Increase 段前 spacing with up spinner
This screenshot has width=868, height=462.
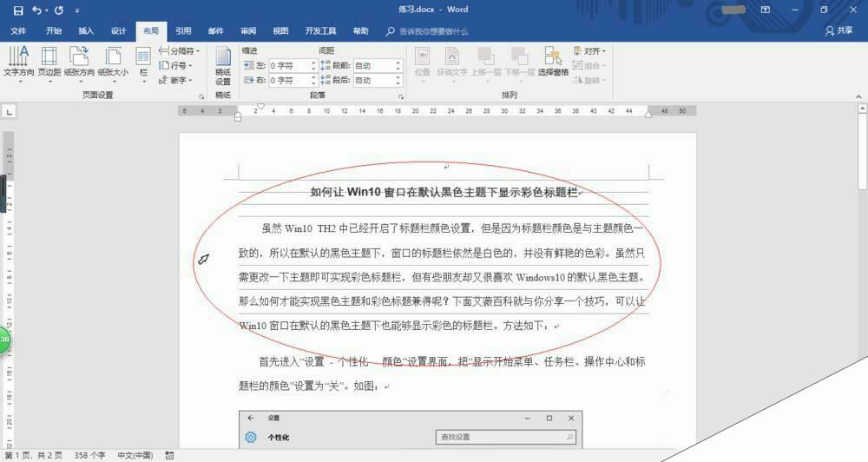click(398, 63)
